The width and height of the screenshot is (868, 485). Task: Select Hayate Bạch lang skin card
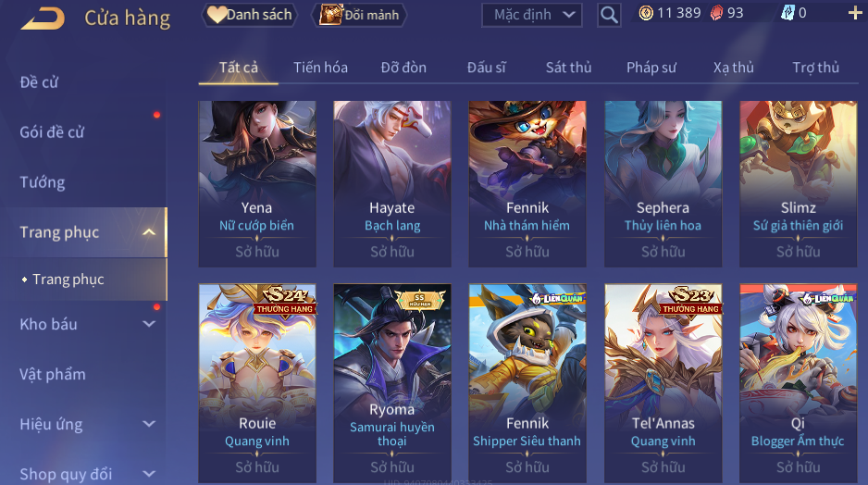click(x=392, y=184)
